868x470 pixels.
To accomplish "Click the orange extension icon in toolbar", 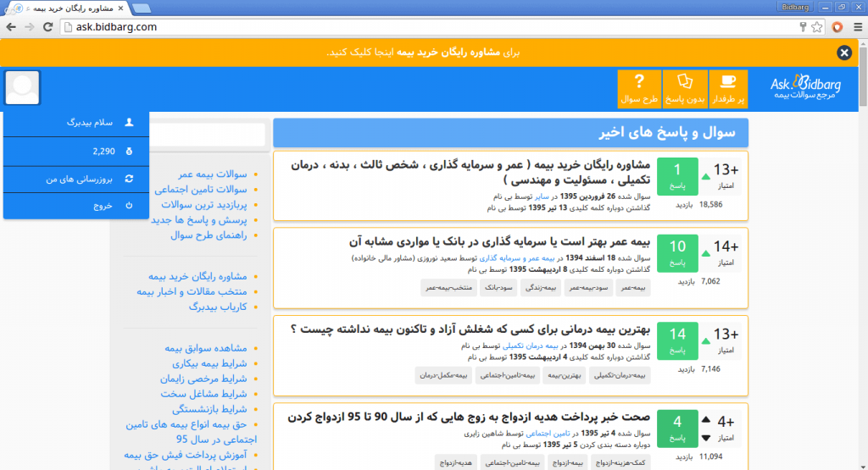I will [837, 27].
